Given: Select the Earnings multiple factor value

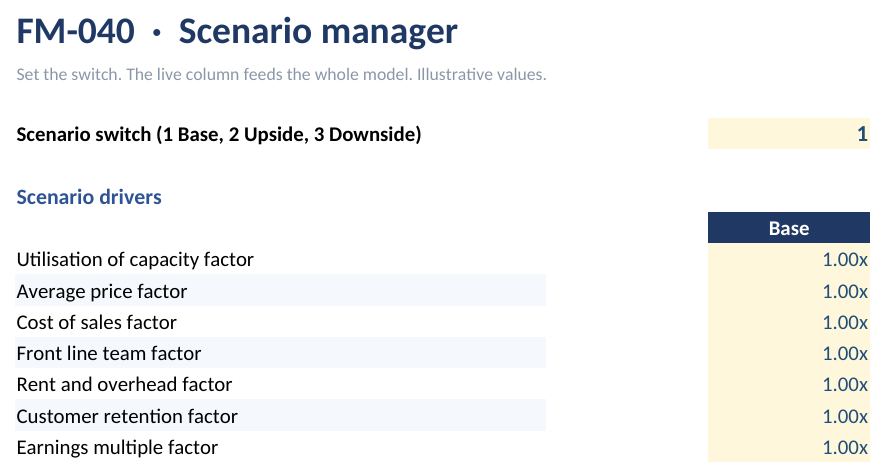Looking at the screenshot, I should [x=788, y=447].
